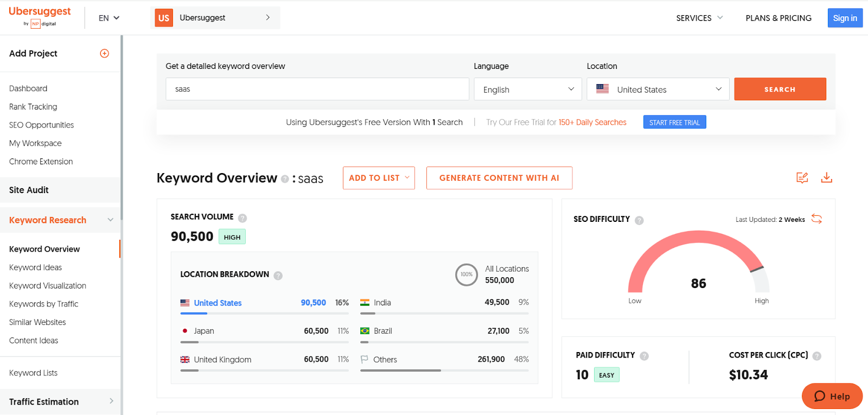
Task: Open Keyword Visualization in the sidebar
Action: click(x=48, y=286)
